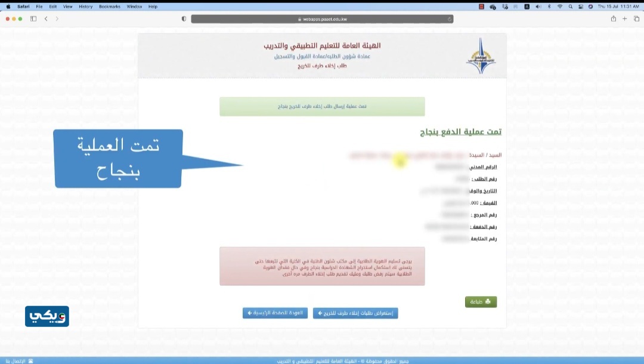Reload the page from address bar
Screen dimensions: 644x364
pyautogui.click(x=450, y=19)
